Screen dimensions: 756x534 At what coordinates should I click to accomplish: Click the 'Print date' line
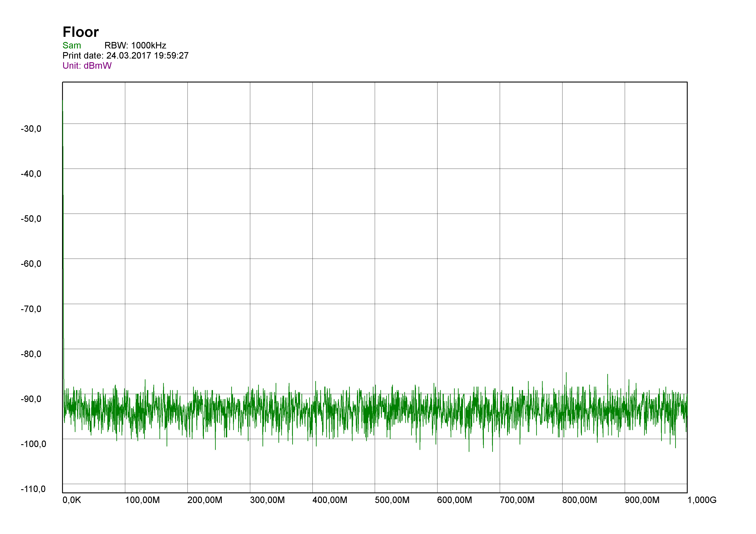point(125,56)
